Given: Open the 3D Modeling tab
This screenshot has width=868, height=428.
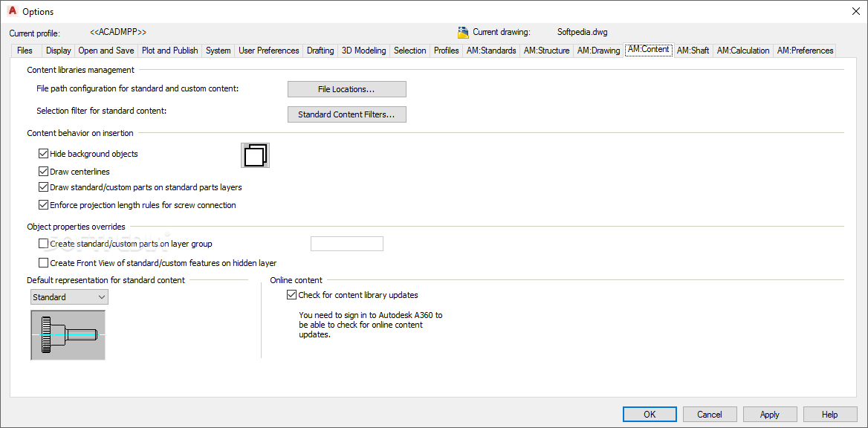Looking at the screenshot, I should click(363, 51).
